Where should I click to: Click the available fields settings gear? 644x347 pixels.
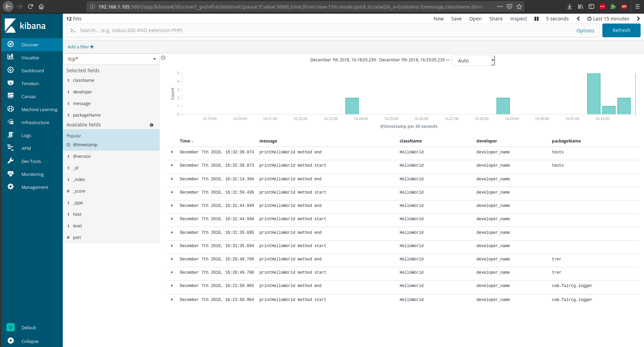click(152, 125)
